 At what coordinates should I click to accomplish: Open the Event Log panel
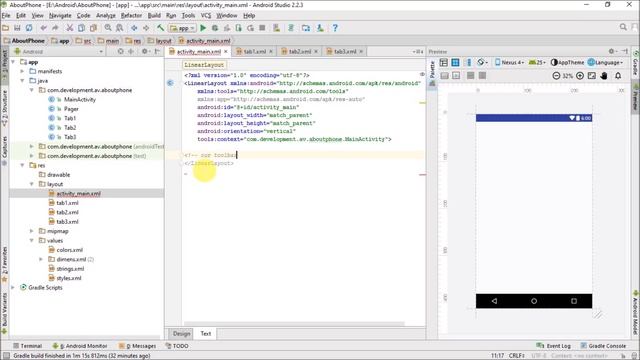click(x=554, y=346)
